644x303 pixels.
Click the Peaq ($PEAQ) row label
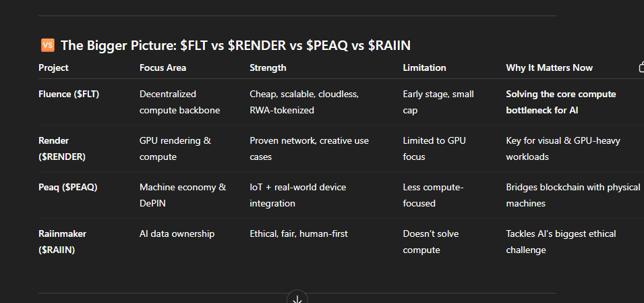tap(67, 187)
